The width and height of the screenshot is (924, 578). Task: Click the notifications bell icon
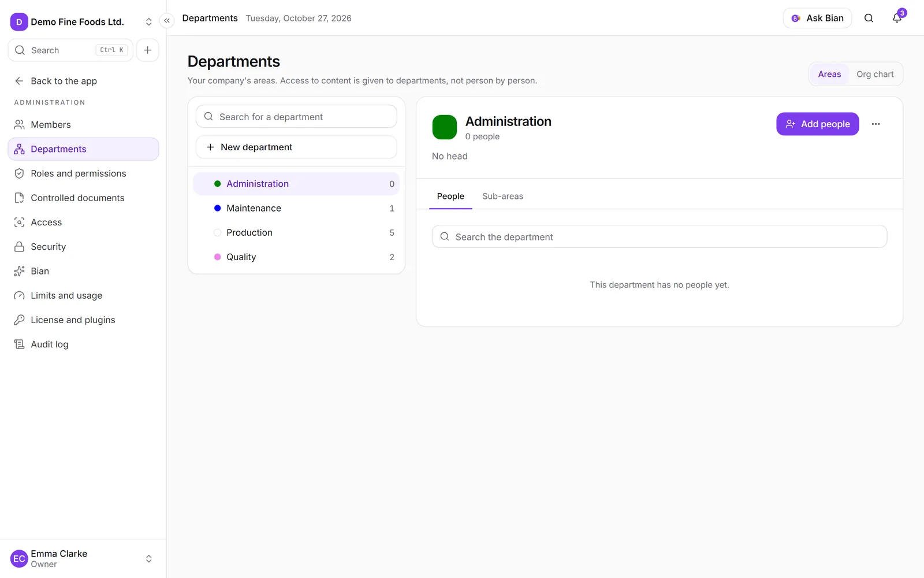pos(897,18)
